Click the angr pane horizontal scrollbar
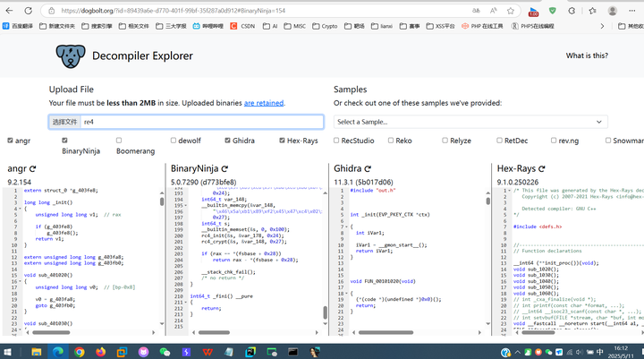 click(x=51, y=332)
